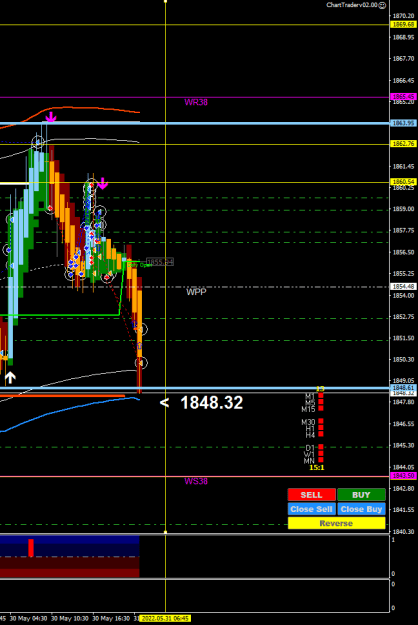The image size is (418, 625).
Task: Click the magenta down arrow near 1863.95
Action: 51,117
